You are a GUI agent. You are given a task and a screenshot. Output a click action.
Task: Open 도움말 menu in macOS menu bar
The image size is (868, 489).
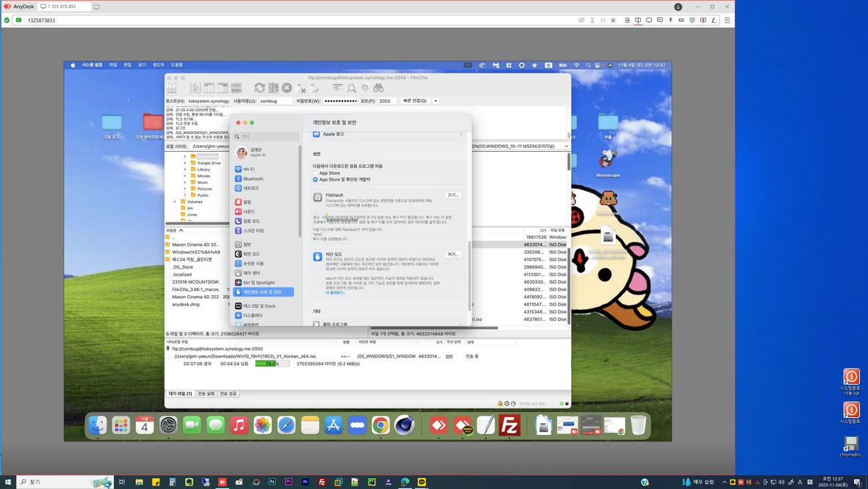click(176, 65)
